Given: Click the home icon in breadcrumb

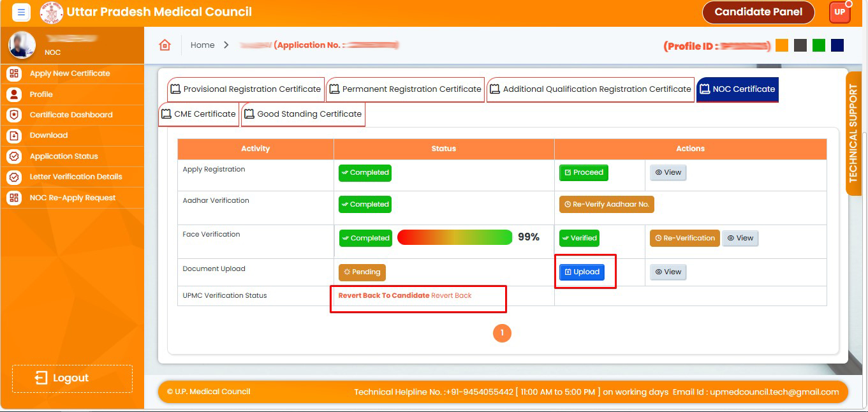Looking at the screenshot, I should tap(165, 45).
